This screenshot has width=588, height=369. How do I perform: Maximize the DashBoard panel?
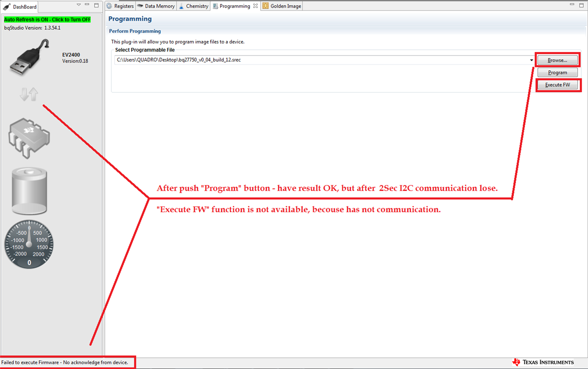(96, 5)
